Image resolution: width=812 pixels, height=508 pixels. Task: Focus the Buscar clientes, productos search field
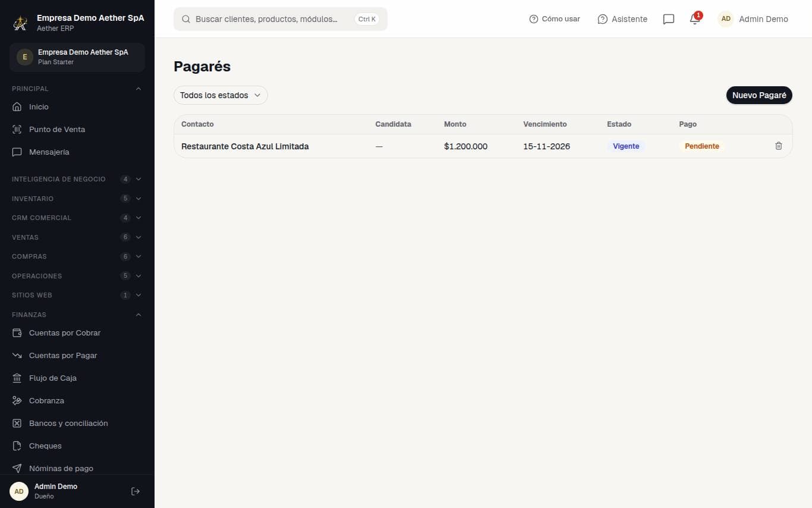tap(281, 19)
